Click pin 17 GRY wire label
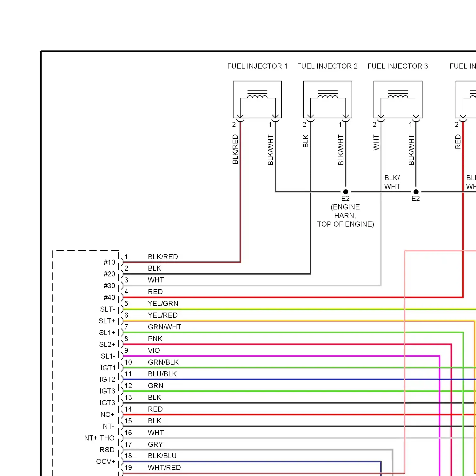Viewport: 476px width, 476px height. pyautogui.click(x=155, y=444)
